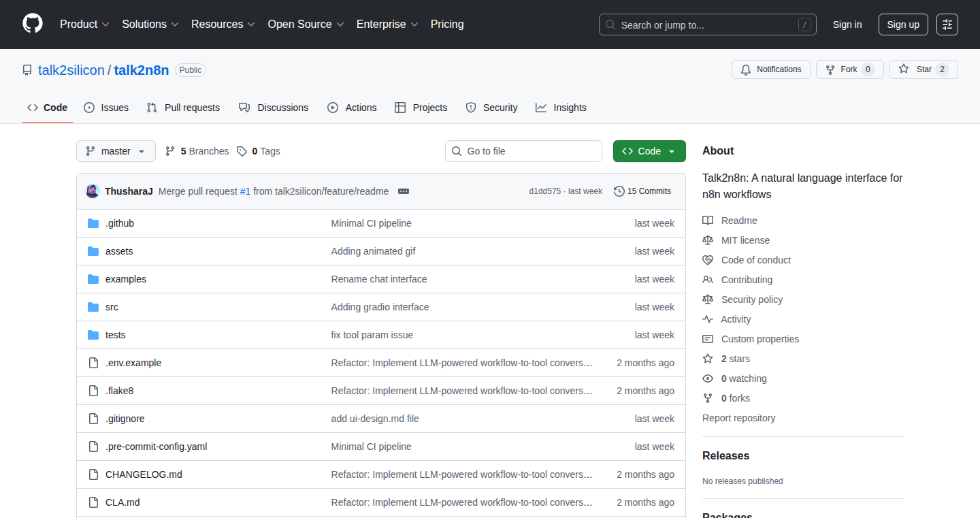980x518 pixels.
Task: Click the Contributing people icon
Action: click(708, 280)
